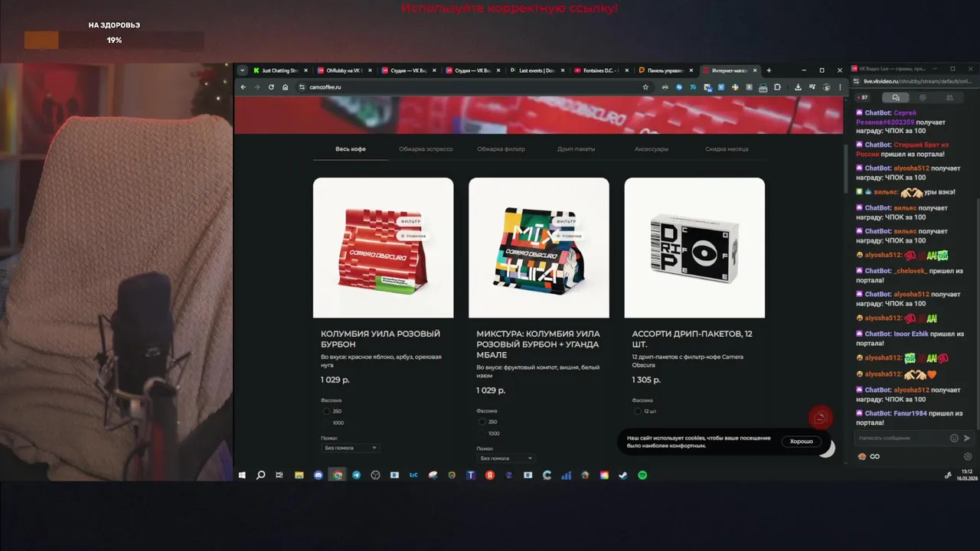Open Yandex browser icon in taskbar
Screen dimensions: 980x551
click(x=490, y=475)
